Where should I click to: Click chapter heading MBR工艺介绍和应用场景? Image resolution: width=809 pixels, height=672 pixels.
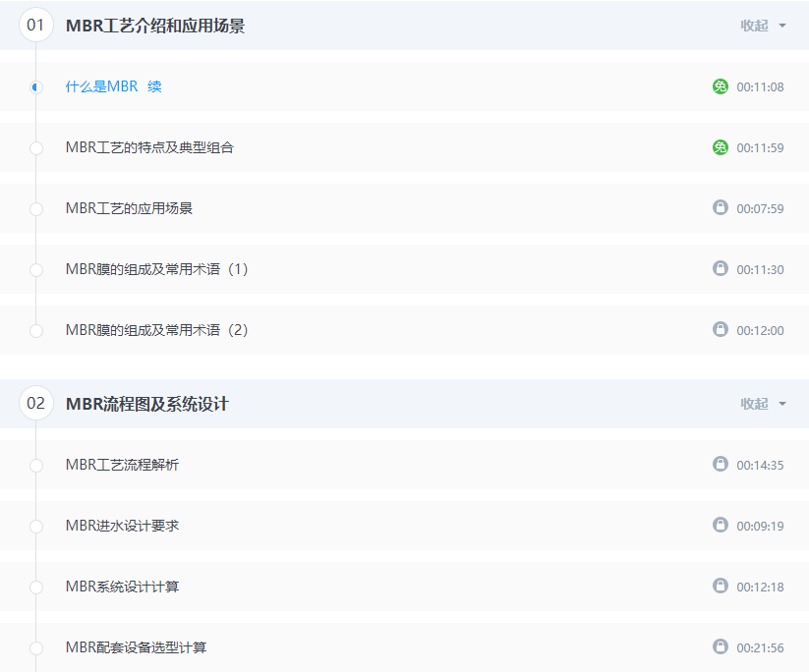[155, 26]
